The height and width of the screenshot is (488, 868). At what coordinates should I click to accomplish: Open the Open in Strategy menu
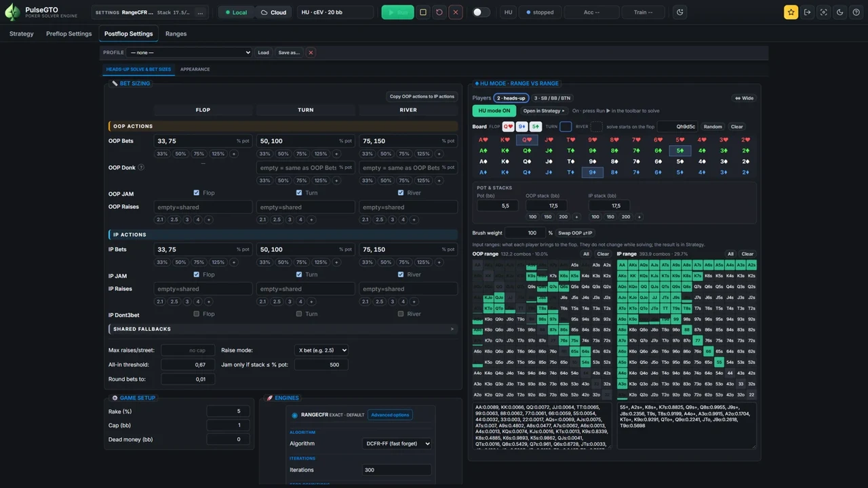click(x=544, y=110)
